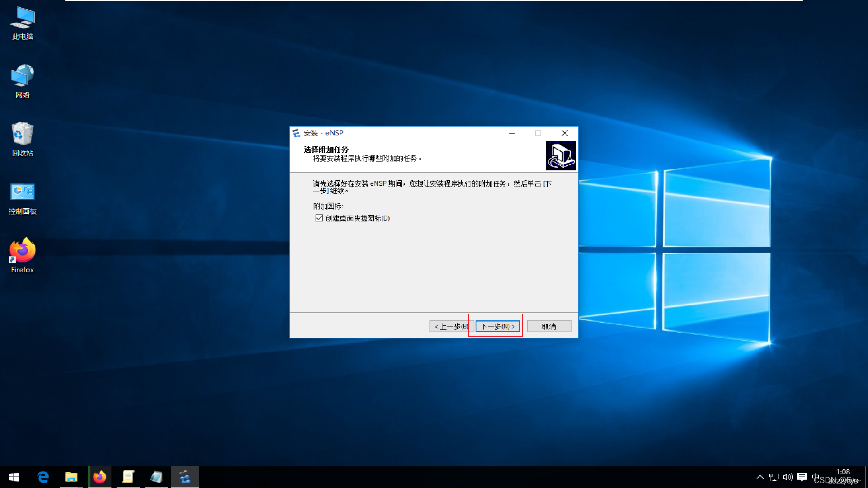
Task: Open the notepad scroll icon in taskbar
Action: pos(128,477)
